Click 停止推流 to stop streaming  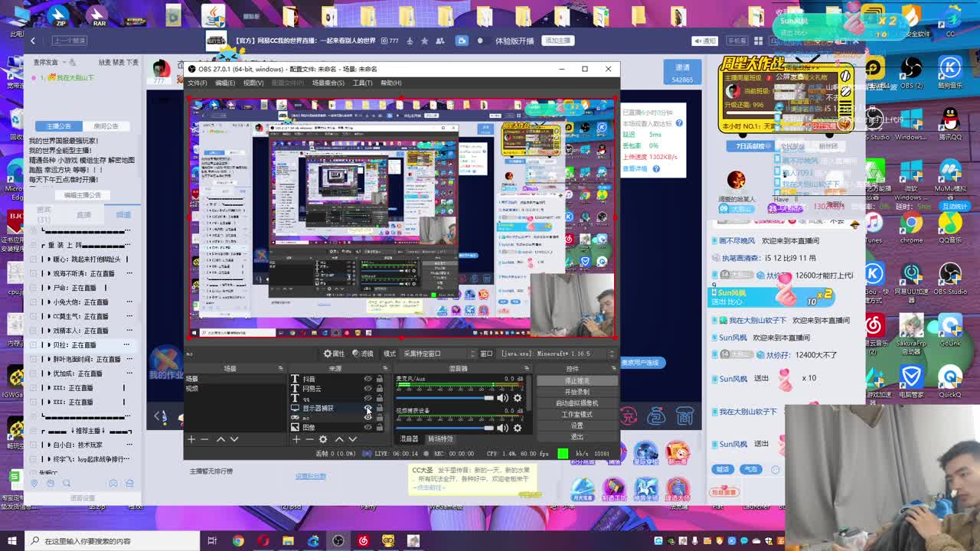577,380
